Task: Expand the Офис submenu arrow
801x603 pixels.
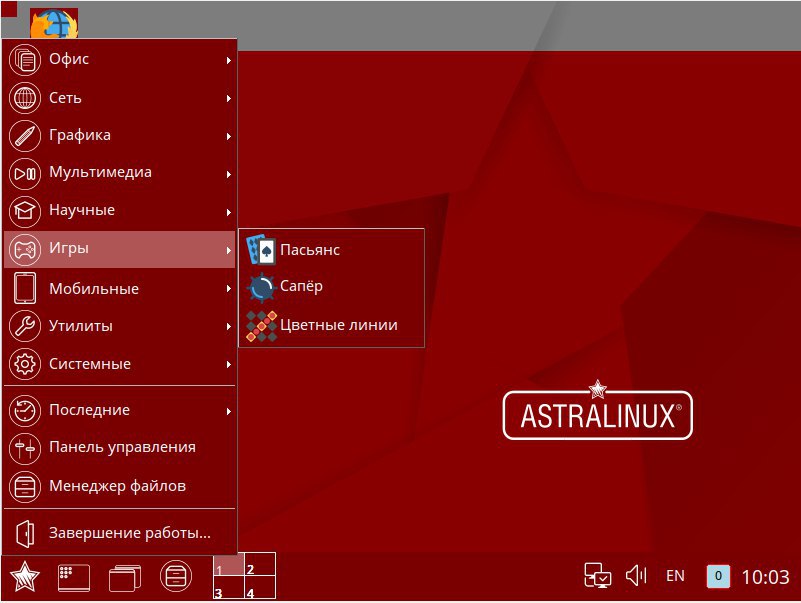Action: pos(229,60)
